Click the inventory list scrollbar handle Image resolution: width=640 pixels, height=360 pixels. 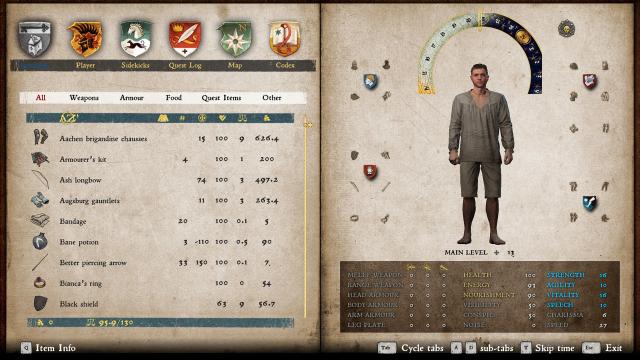(x=308, y=124)
